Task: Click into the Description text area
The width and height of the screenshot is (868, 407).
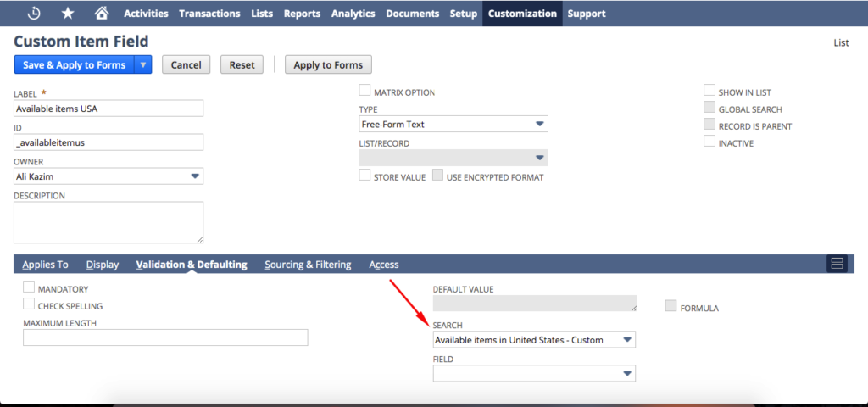Action: tap(108, 222)
